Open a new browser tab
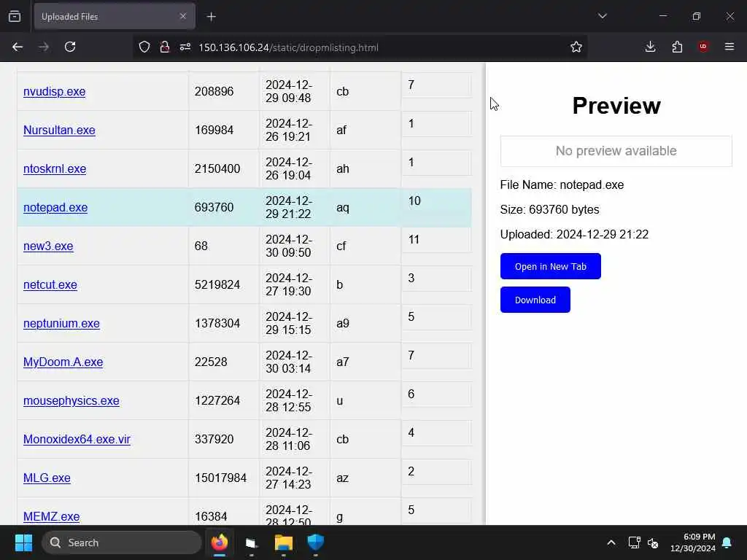 [x=211, y=17]
